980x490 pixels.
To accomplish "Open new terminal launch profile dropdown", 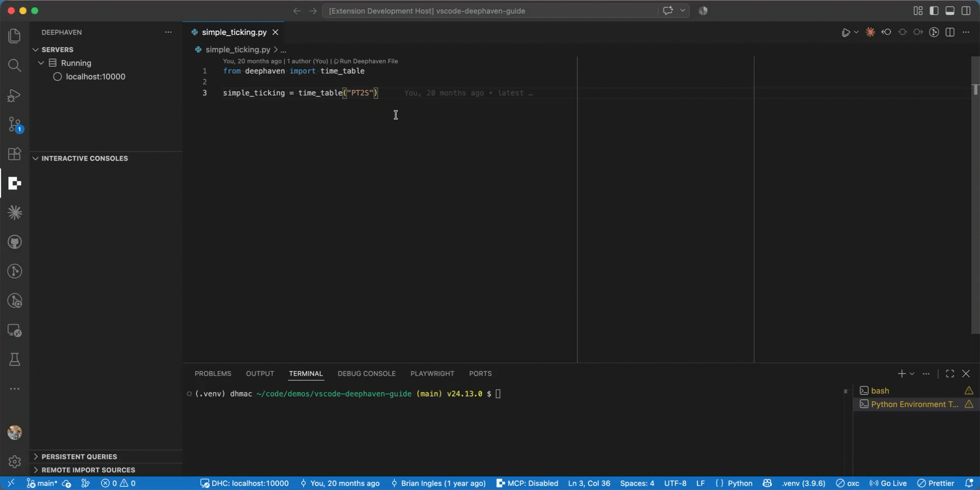I will 912,374.
